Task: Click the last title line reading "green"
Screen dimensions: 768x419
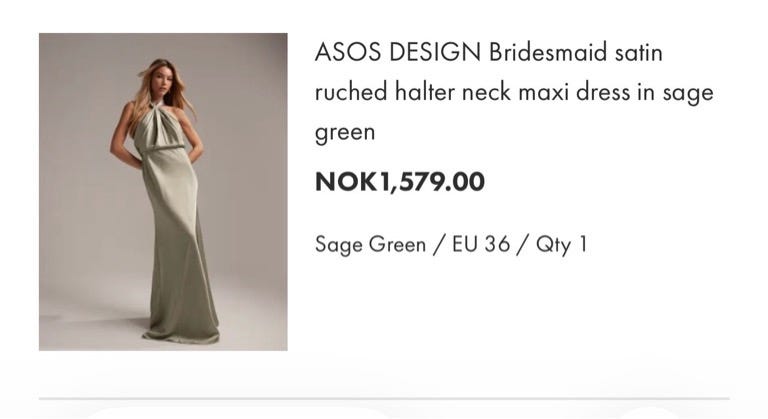Action: (345, 133)
